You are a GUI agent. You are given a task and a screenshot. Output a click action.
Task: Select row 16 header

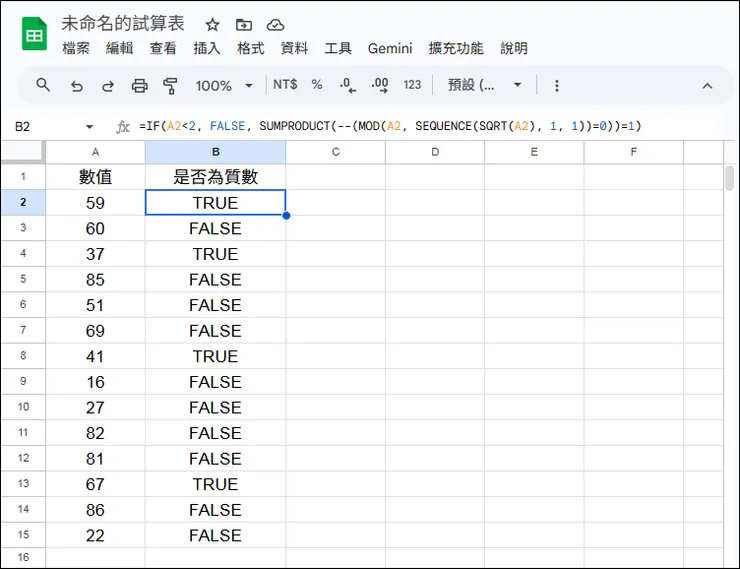click(x=23, y=558)
